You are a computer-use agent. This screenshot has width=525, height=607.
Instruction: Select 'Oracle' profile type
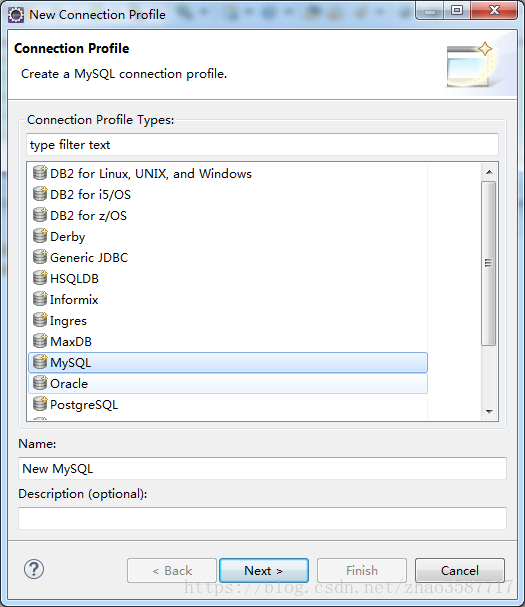tap(228, 383)
